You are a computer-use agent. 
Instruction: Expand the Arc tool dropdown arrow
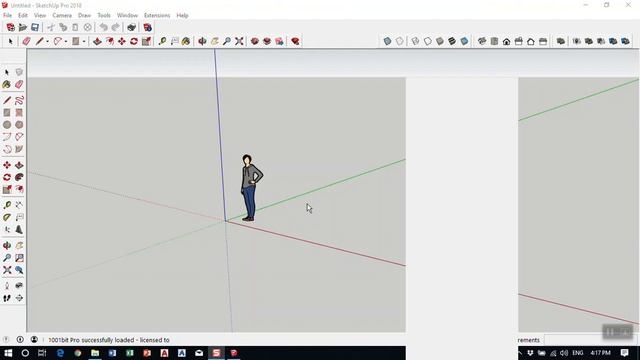coord(66,41)
